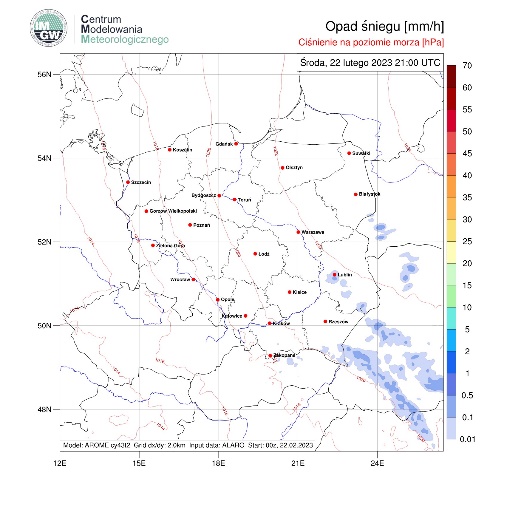
Task: Click the light green 10–15 legend segment
Action: click(x=451, y=296)
